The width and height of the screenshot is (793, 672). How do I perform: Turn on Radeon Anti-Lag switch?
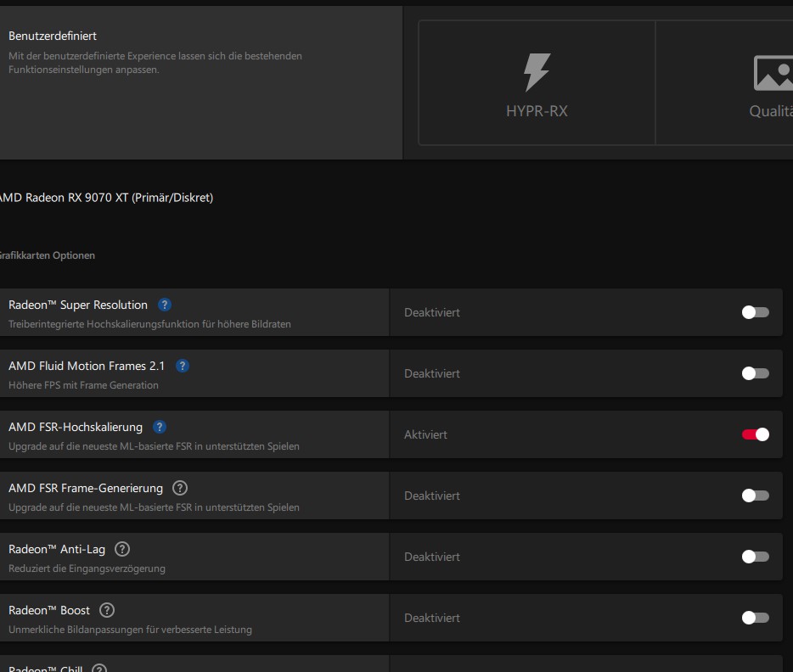point(755,557)
